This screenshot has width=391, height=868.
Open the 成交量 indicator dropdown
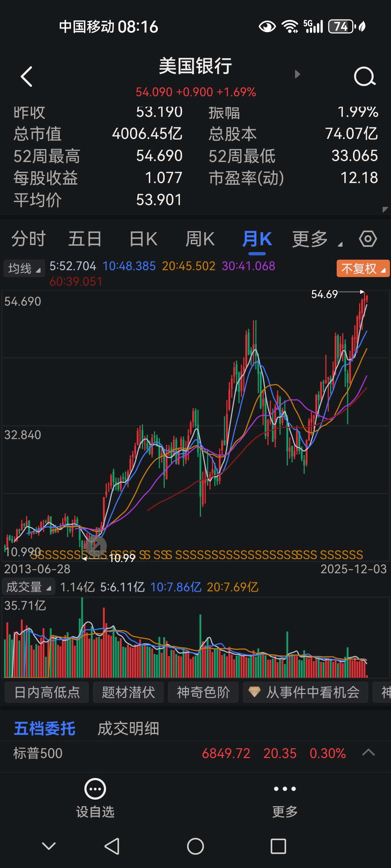(29, 587)
